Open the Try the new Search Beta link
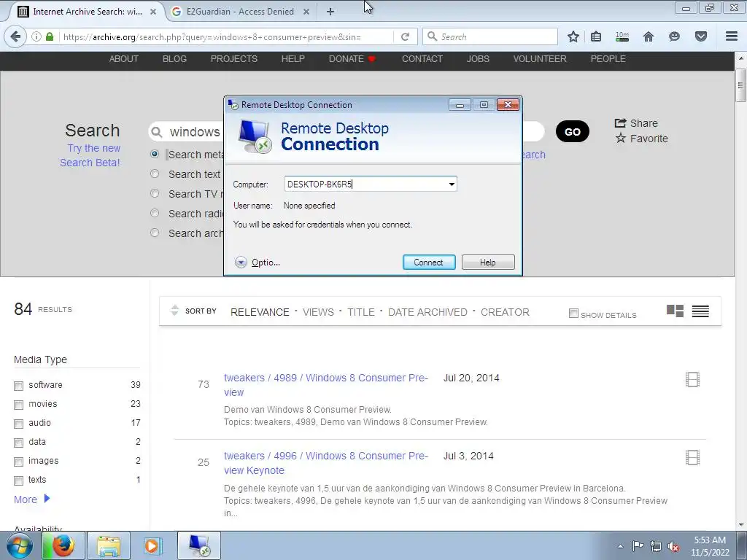Image resolution: width=747 pixels, height=560 pixels. pos(90,155)
